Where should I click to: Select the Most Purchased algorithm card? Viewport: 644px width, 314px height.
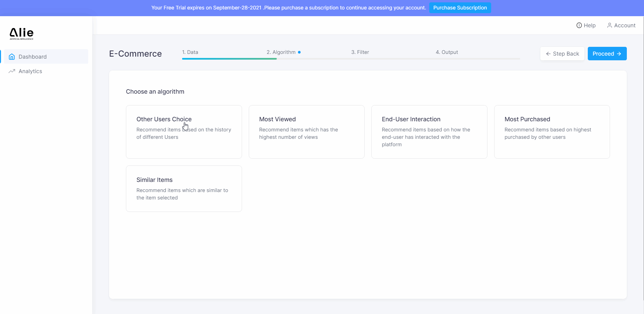point(552,132)
